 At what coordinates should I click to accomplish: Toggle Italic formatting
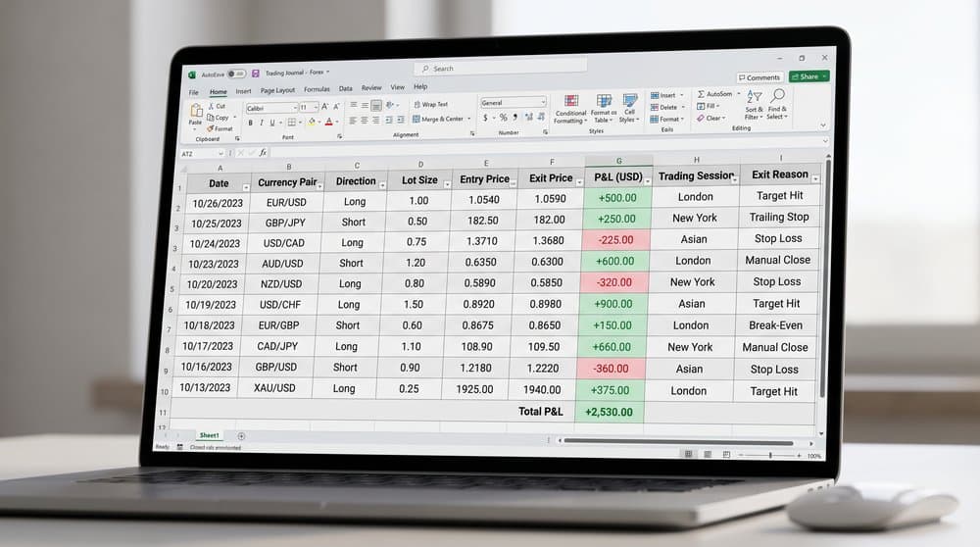262,124
